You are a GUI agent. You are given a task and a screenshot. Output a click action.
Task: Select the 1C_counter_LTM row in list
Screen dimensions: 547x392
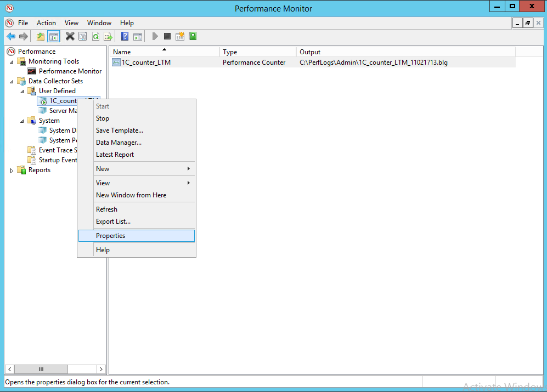[146, 63]
